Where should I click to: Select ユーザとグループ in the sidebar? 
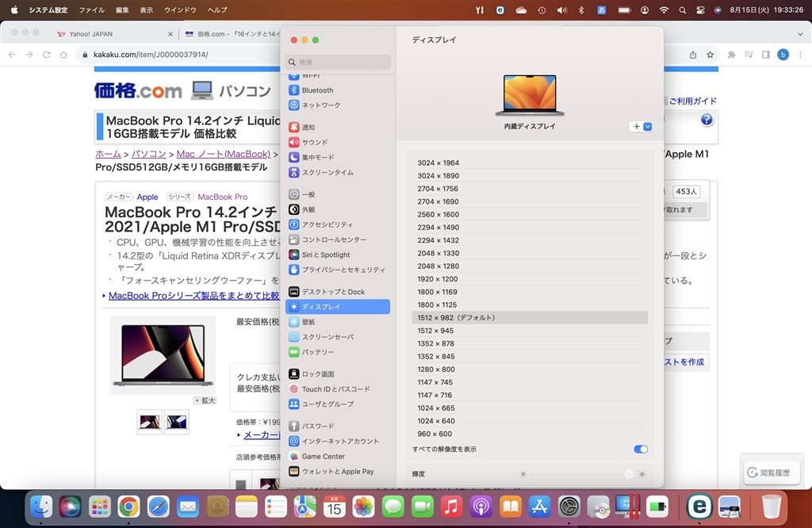pos(338,404)
